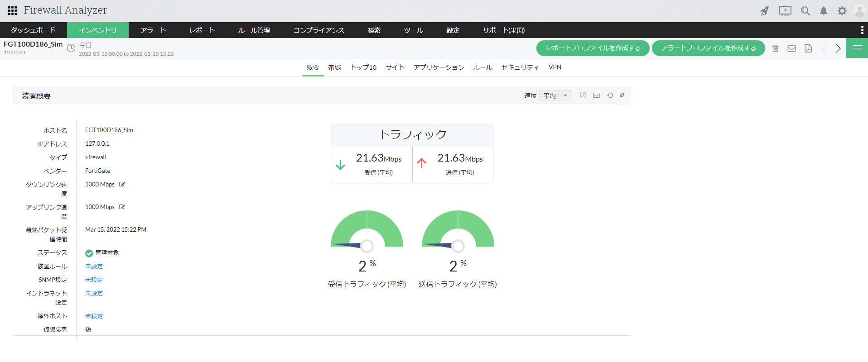This screenshot has width=868, height=362.
Task: Click the 受信トラフィック gauge chart
Action: (x=367, y=229)
